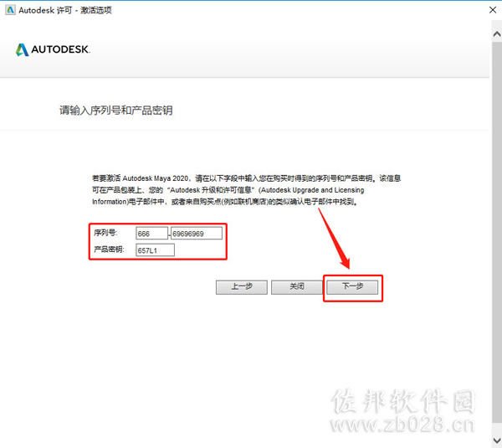Click the Autodesk title bar app icon

coord(10,10)
